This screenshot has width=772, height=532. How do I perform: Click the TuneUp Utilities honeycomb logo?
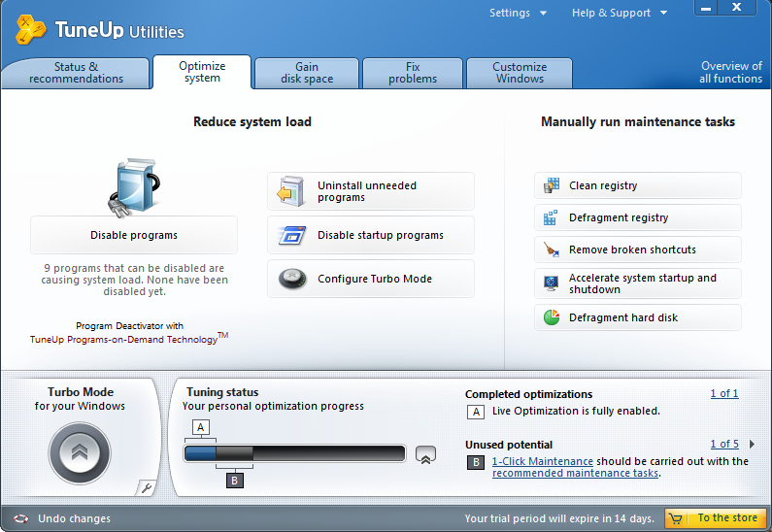coord(30,29)
